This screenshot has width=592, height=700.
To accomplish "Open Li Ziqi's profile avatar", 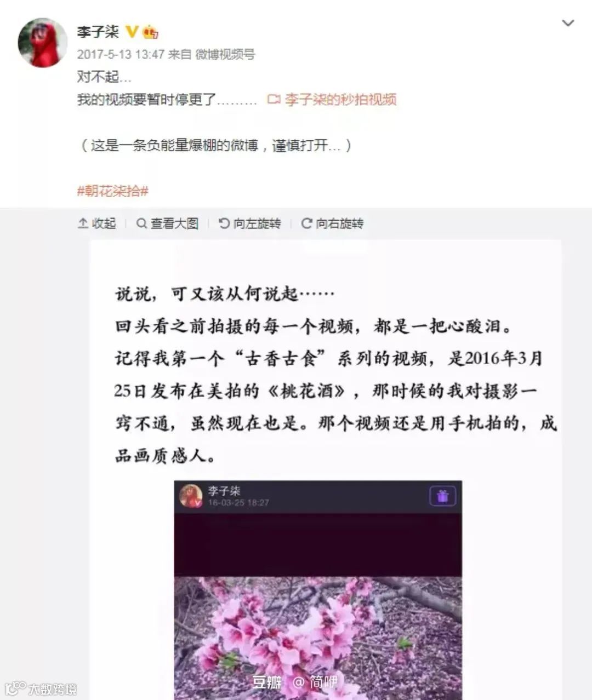I will tap(42, 42).
